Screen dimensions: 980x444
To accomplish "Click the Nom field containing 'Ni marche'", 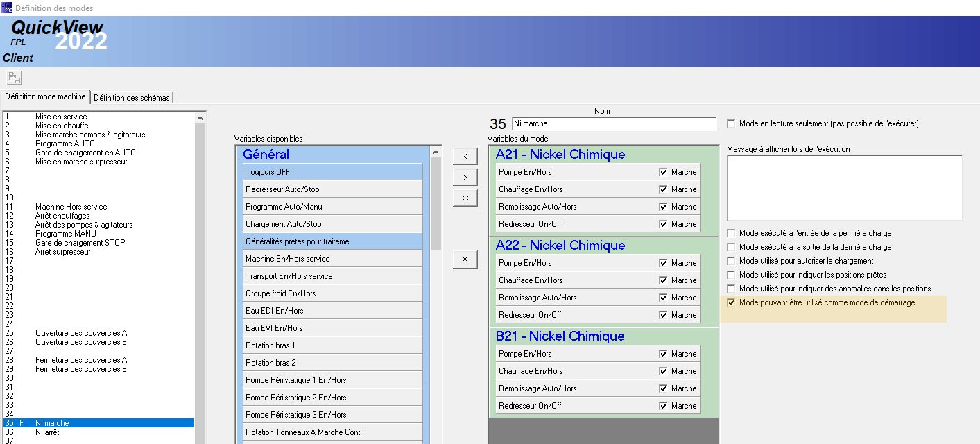I will point(613,123).
